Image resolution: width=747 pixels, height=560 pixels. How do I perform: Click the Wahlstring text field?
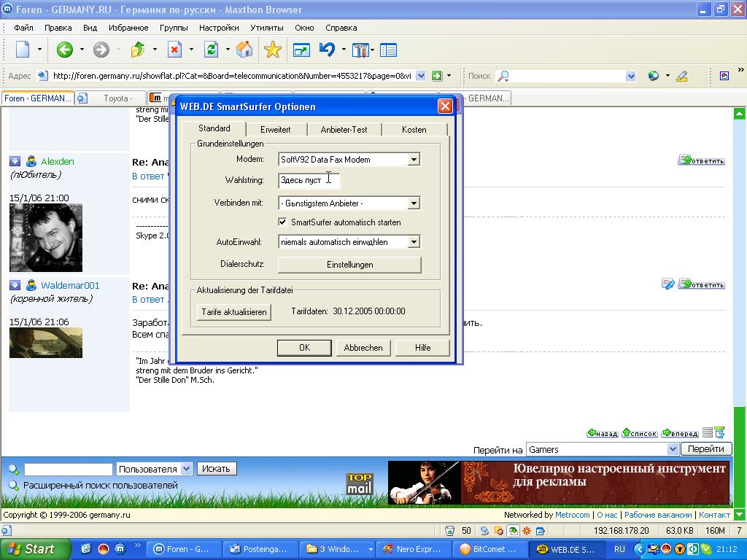pos(309,180)
